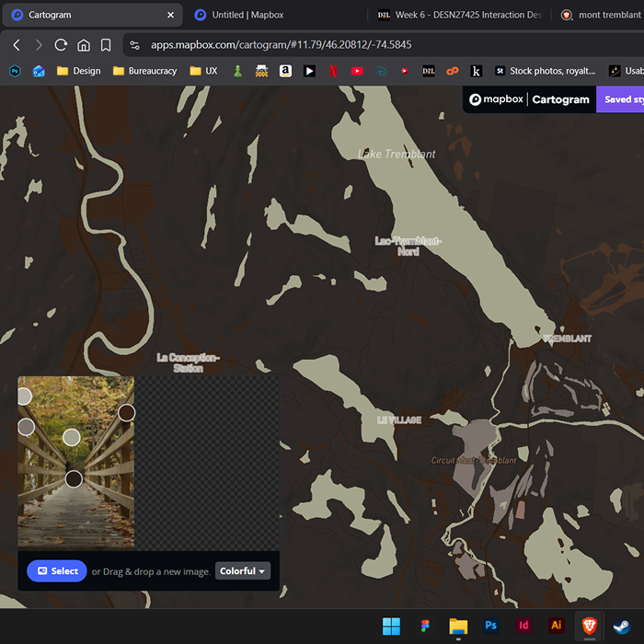
Task: Click the LE VILLAGE map label
Action: [x=399, y=420]
